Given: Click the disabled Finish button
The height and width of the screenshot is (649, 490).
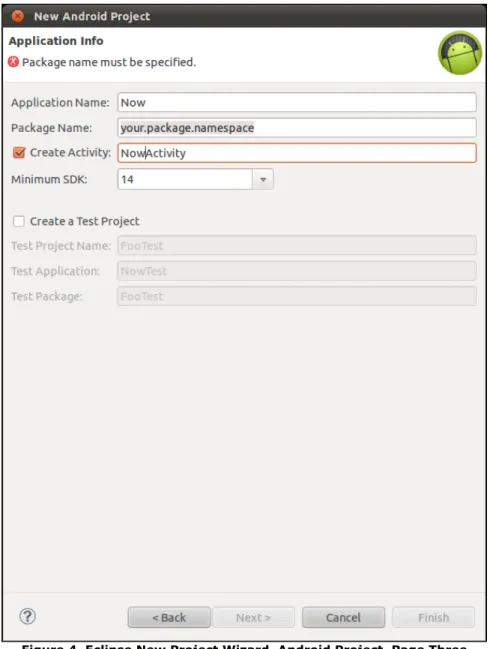Looking at the screenshot, I should point(433,618).
